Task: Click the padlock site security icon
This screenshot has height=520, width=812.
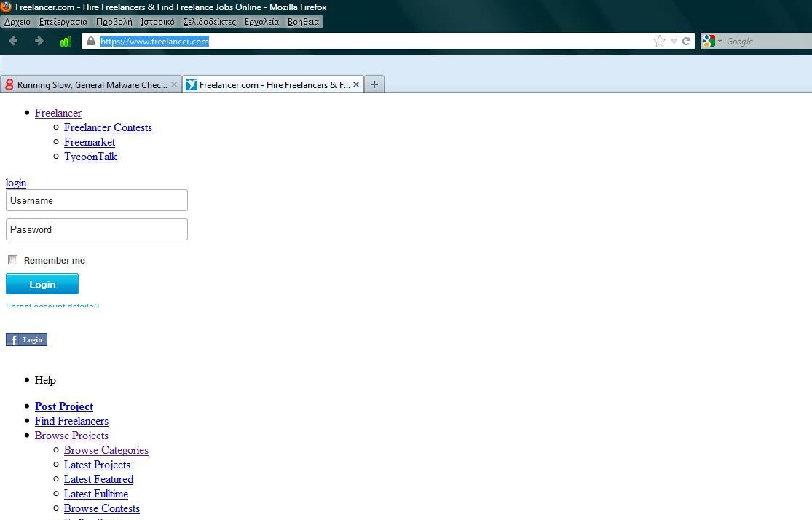Action: (x=91, y=41)
